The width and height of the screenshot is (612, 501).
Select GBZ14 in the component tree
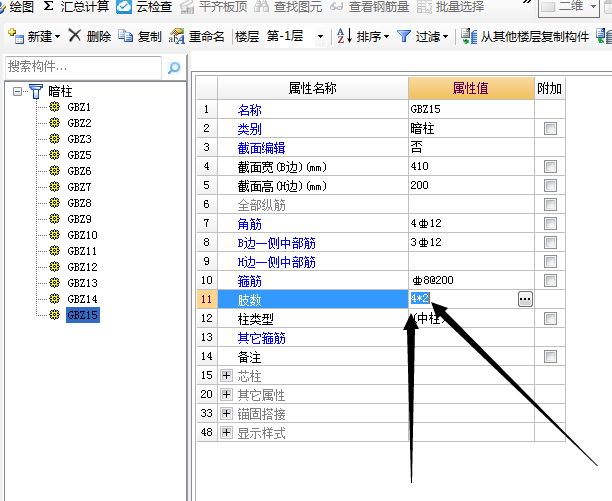point(82,299)
